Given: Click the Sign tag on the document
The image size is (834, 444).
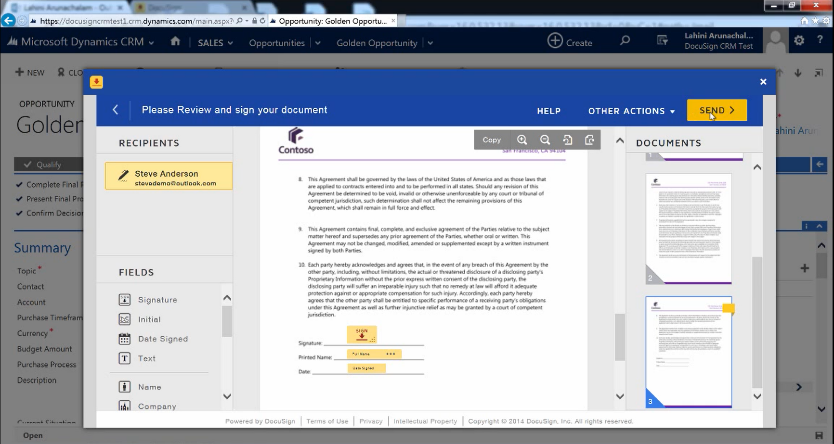Looking at the screenshot, I should coord(362,334).
